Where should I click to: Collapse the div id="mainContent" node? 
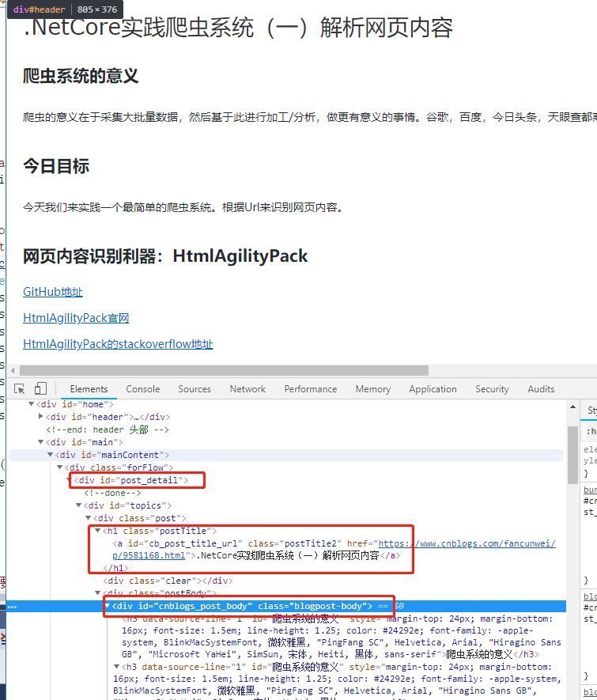coord(50,455)
